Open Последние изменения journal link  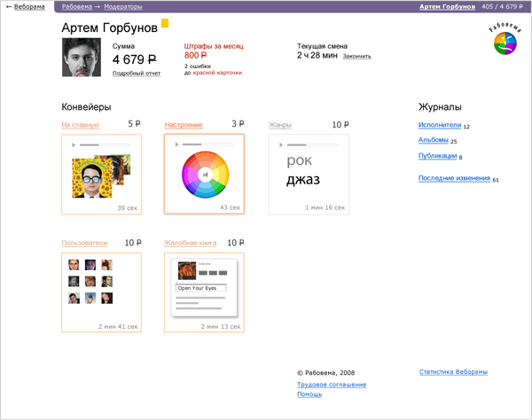pos(454,178)
